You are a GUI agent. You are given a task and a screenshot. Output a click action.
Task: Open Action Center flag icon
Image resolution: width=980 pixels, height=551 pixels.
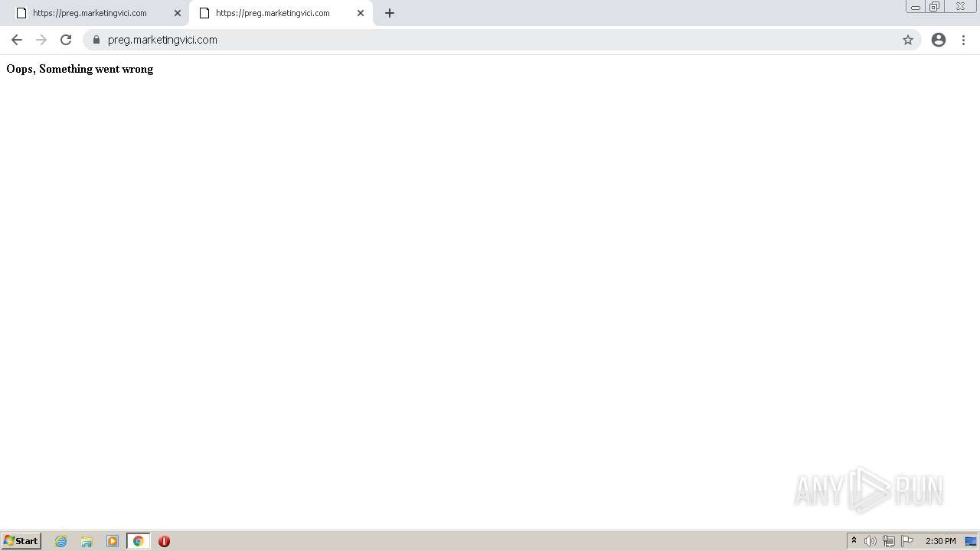(907, 541)
